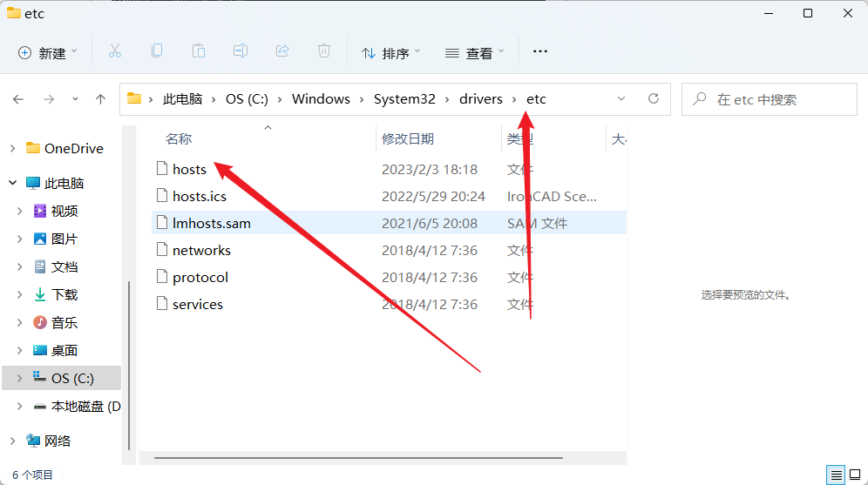Click the Delete trash icon
868x485 pixels.
point(324,51)
